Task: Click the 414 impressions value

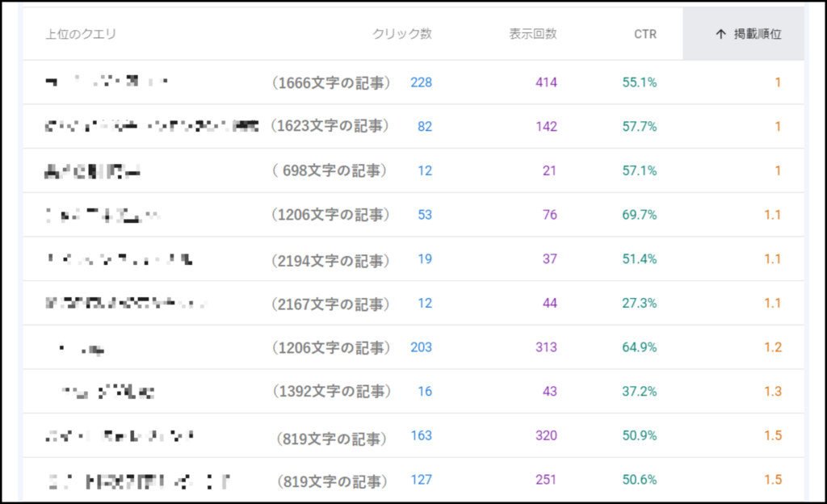Action: [x=546, y=82]
